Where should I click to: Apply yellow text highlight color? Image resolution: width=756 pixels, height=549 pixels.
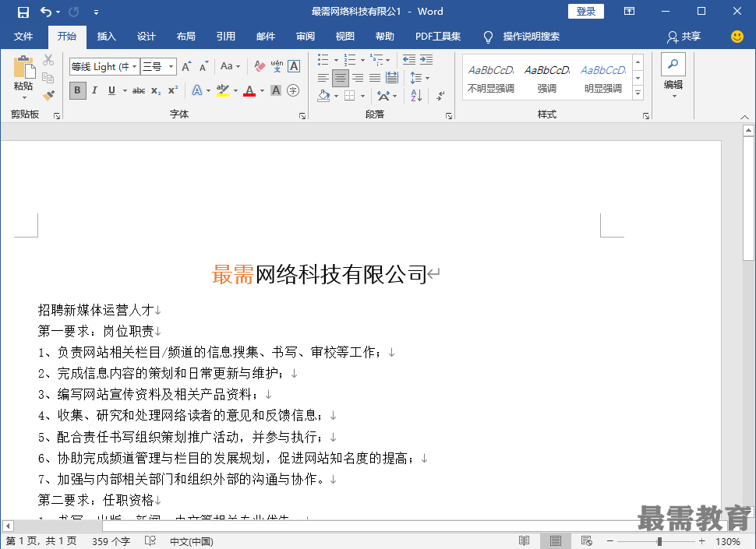tap(222, 90)
